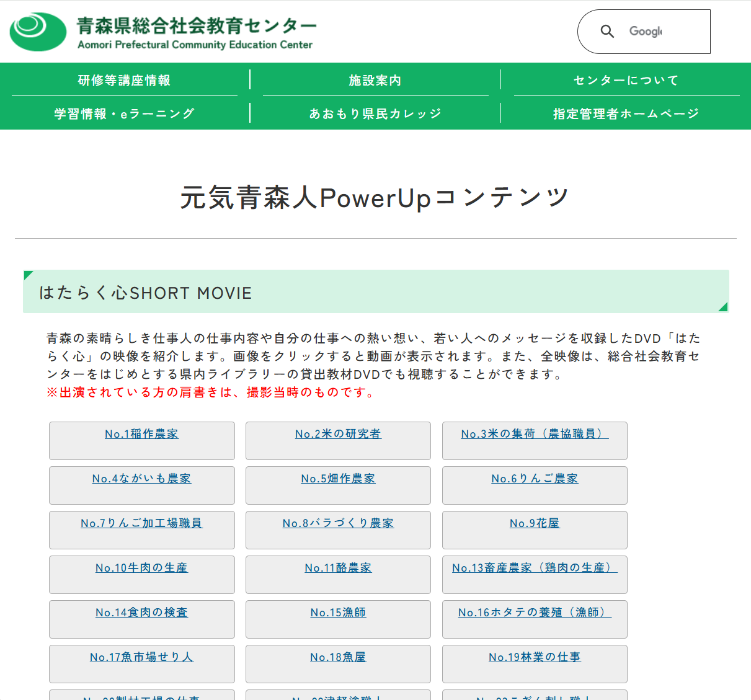Open the No.1 稲作農家 video link

[x=141, y=434]
